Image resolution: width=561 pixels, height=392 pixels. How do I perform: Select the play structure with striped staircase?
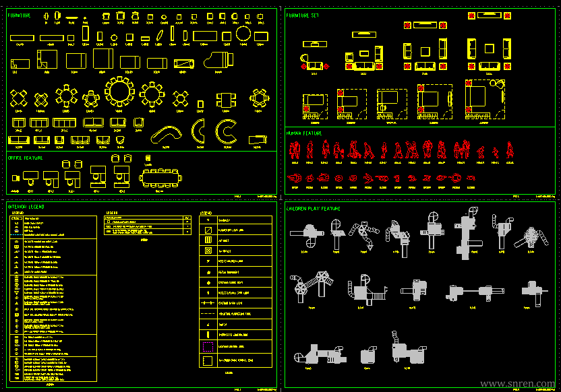pyautogui.click(x=367, y=290)
